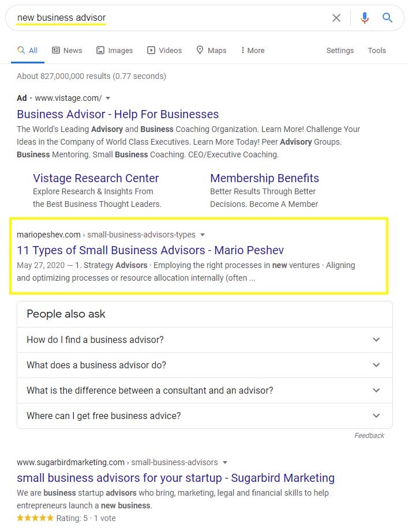
Task: Open the search Tools menu
Action: (377, 50)
